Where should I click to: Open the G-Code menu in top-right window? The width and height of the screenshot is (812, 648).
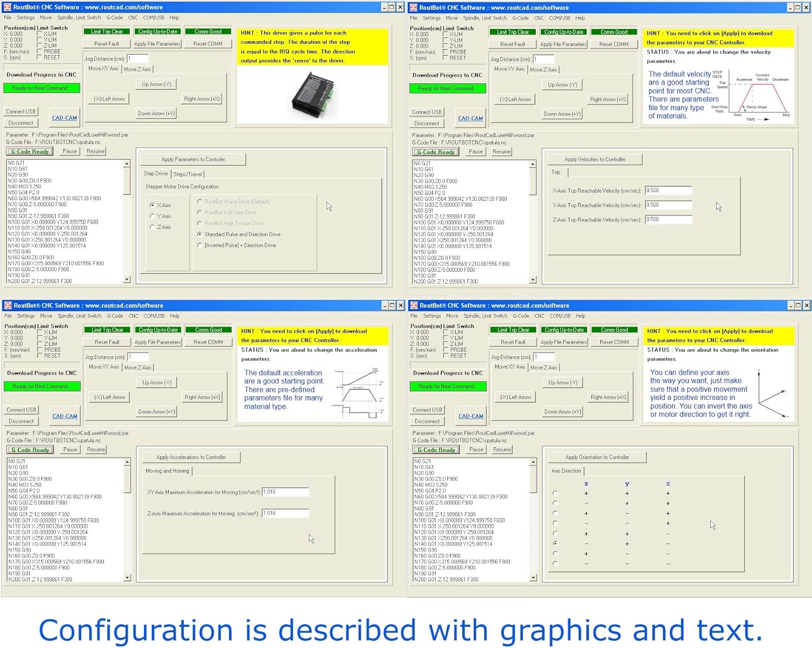coord(520,18)
